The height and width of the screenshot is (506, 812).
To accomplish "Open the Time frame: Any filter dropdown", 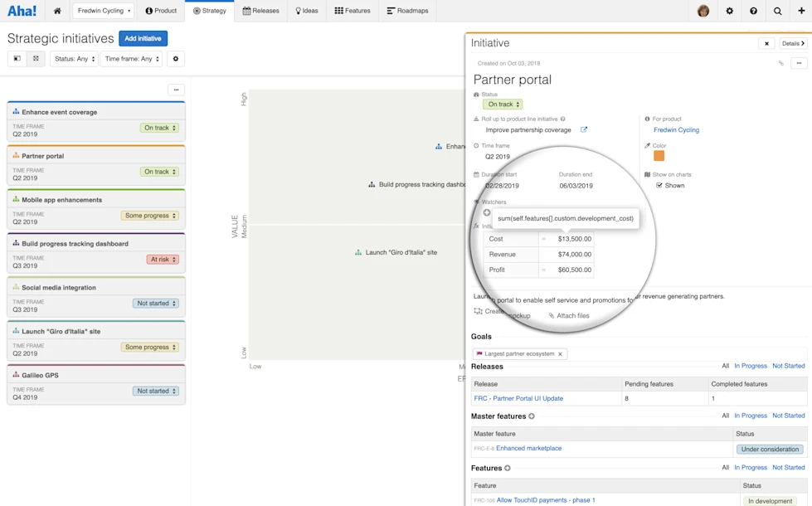I will pyautogui.click(x=130, y=59).
